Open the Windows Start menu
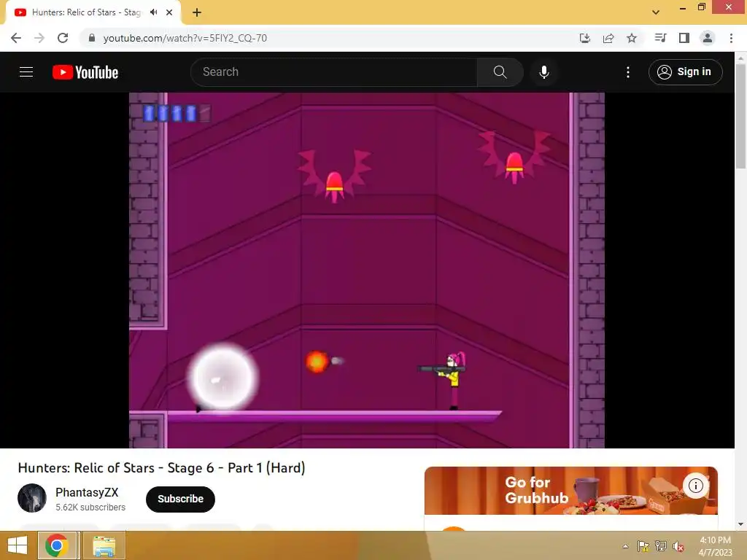The height and width of the screenshot is (560, 747). tap(18, 545)
